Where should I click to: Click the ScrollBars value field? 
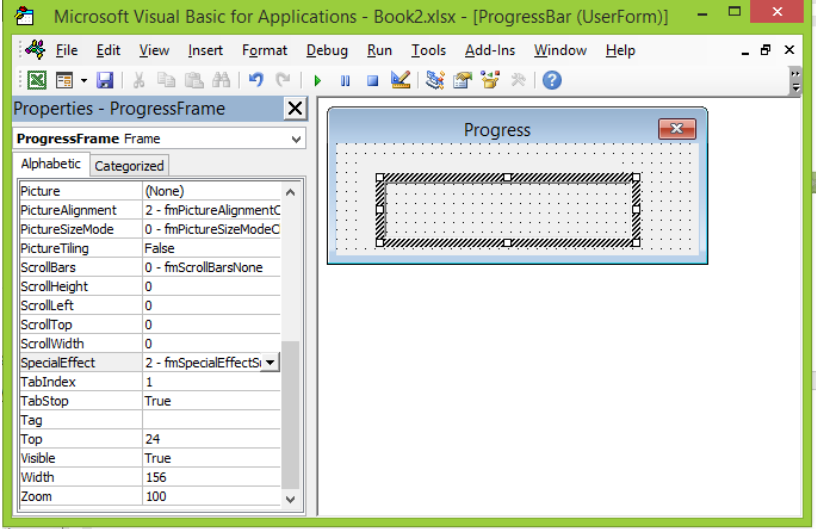pos(212,267)
